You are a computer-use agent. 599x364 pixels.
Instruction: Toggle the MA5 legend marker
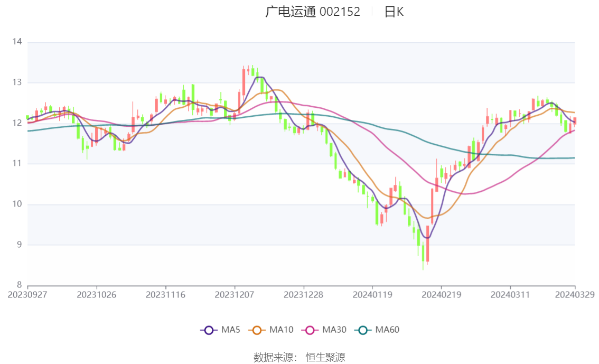(x=209, y=330)
